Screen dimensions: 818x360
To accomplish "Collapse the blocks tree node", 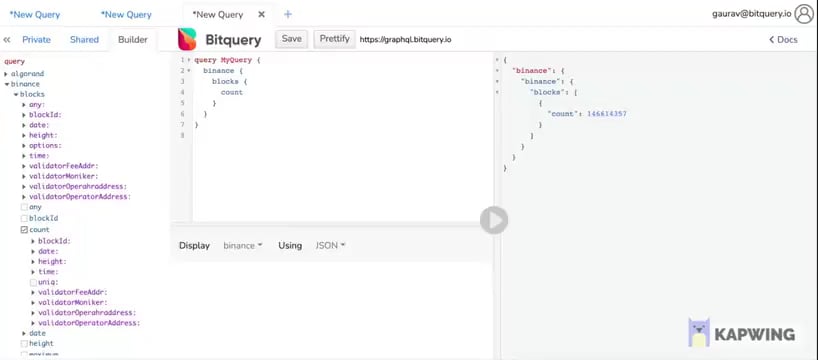I will [x=16, y=94].
